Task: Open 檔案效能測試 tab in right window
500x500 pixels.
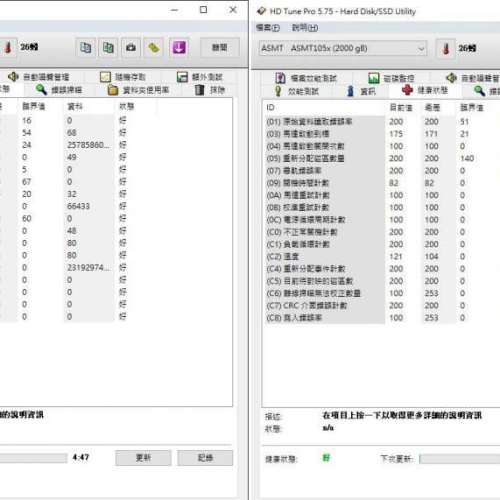Action: (306, 78)
